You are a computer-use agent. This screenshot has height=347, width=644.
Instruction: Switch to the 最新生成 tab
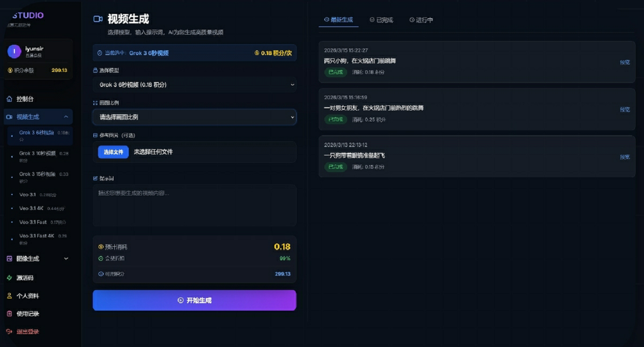[339, 20]
